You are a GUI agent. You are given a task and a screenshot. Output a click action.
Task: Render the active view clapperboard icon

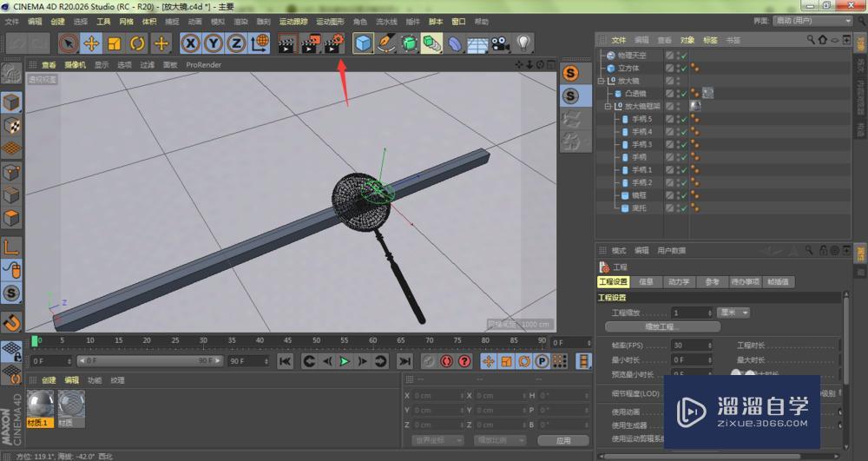(x=286, y=43)
